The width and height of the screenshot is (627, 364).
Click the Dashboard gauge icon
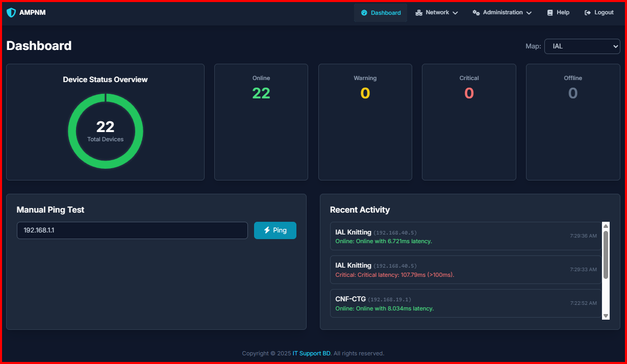tap(364, 13)
